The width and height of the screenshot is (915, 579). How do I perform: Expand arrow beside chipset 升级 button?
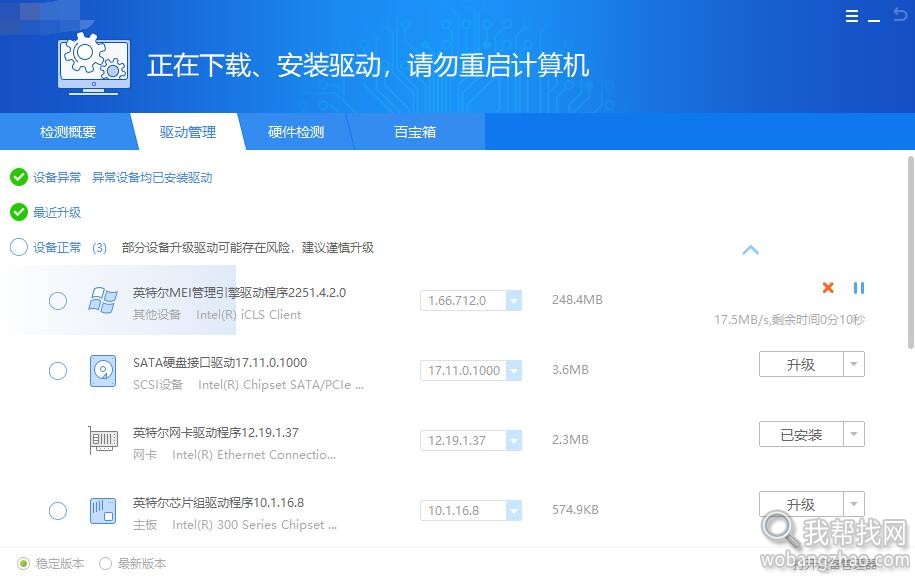click(854, 504)
